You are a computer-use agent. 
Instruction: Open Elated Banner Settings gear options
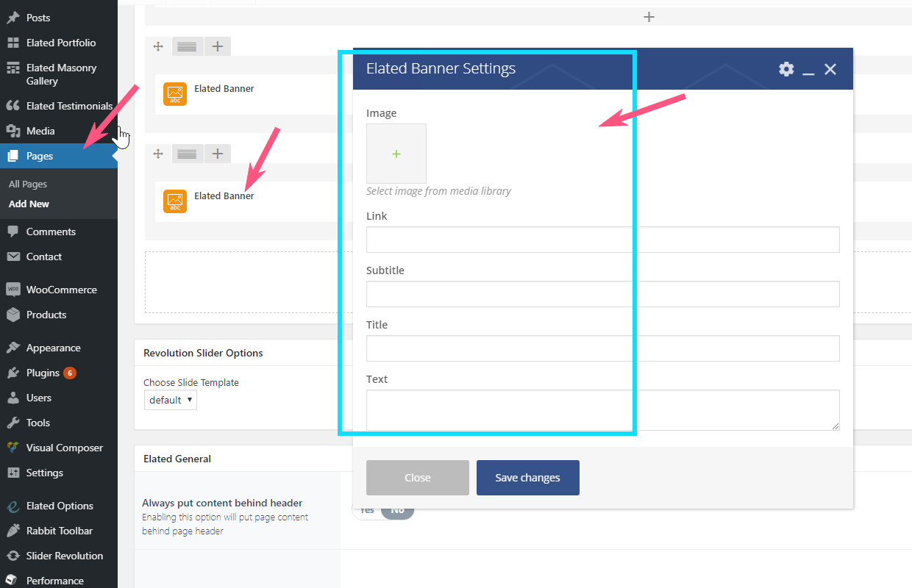(786, 69)
